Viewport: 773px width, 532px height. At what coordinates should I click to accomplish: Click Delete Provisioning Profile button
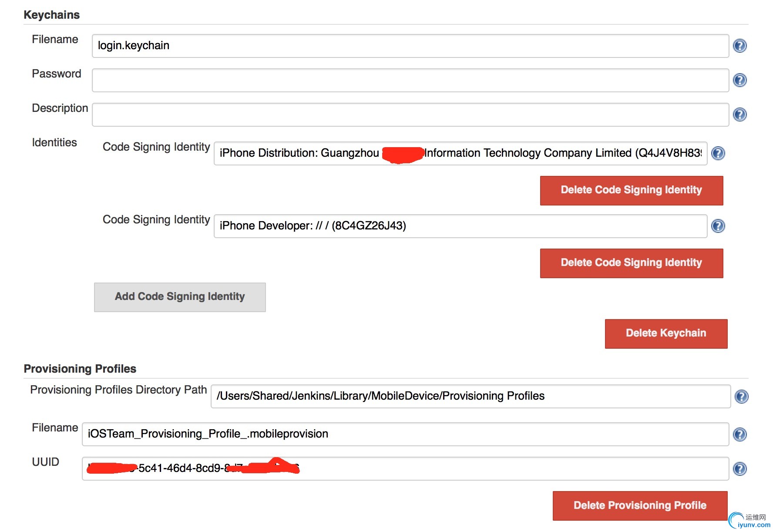click(640, 505)
